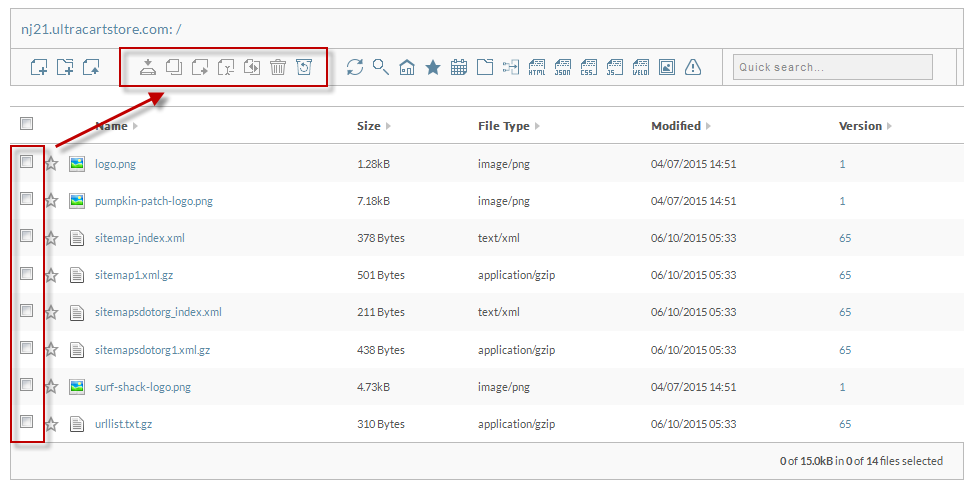Star logo.png as favorite
Viewport: 971px width, 488px height.
coord(51,163)
